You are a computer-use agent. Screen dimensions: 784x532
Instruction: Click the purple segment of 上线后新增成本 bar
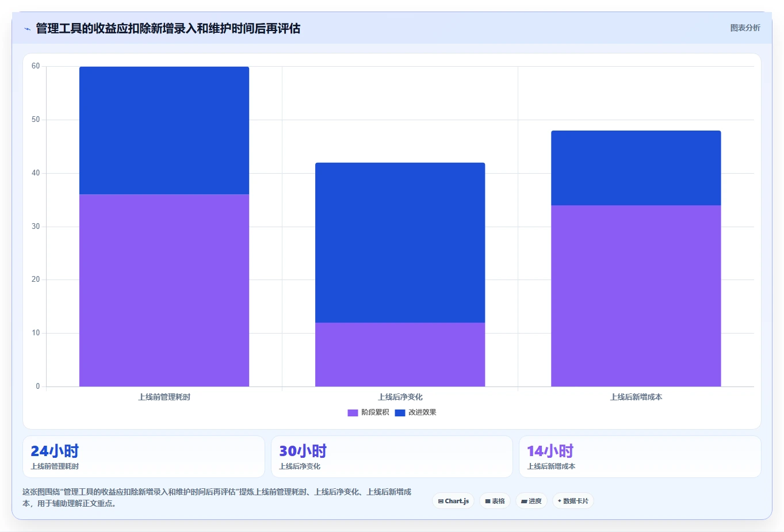coord(636,296)
